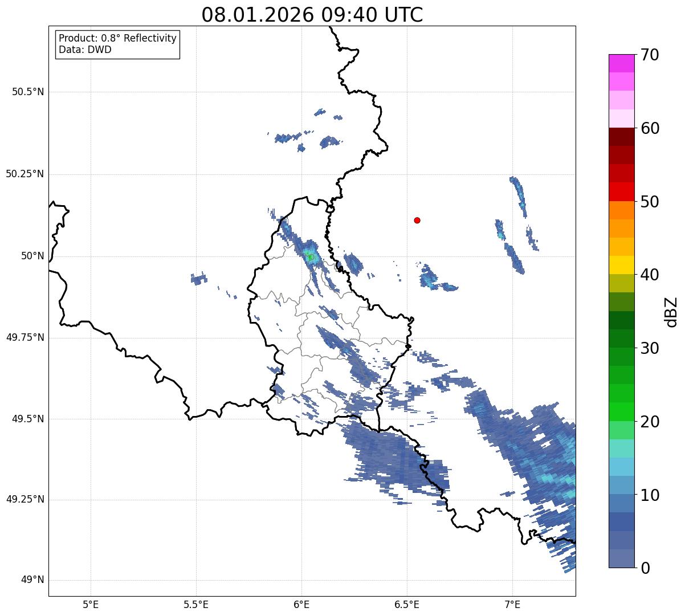Click the 60 colorbar tick label
The height and width of the screenshot is (616, 685).
650,128
